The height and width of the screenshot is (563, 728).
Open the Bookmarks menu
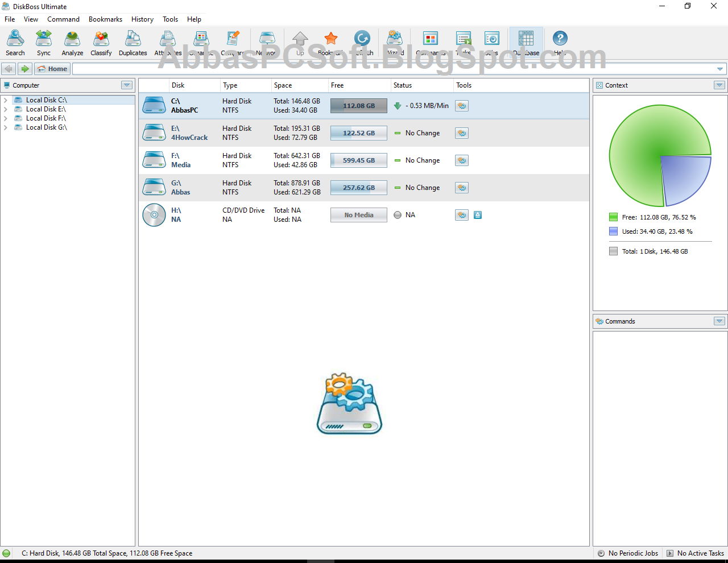click(x=105, y=19)
